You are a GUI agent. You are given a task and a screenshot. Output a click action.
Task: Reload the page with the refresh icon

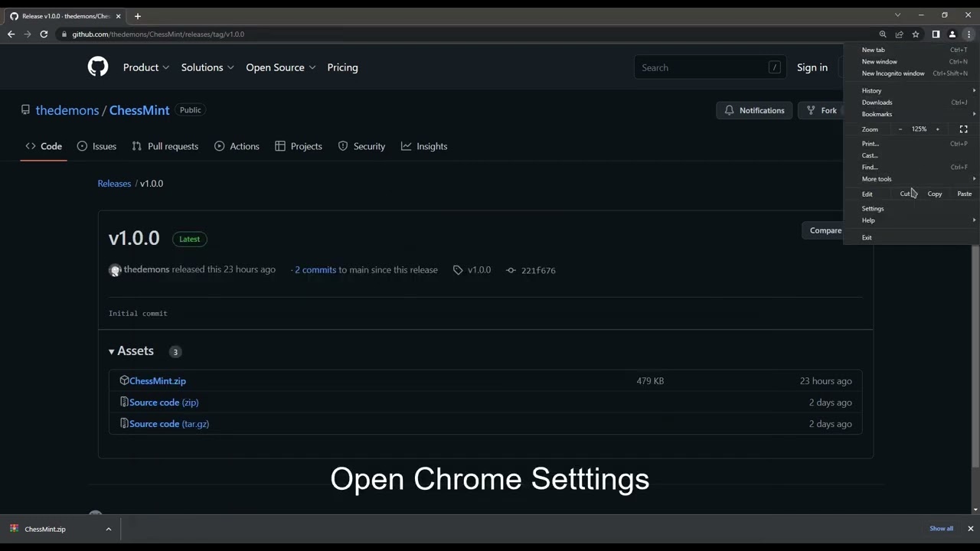[x=44, y=34]
